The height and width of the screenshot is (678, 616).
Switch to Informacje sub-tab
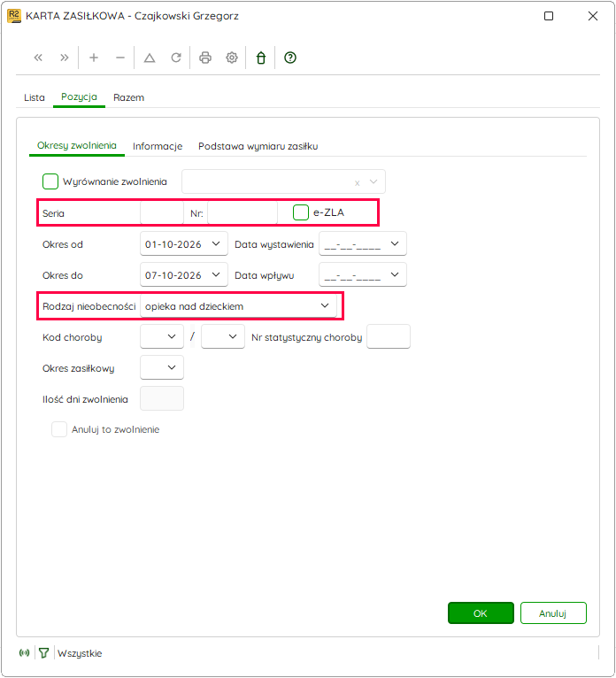pos(158,147)
